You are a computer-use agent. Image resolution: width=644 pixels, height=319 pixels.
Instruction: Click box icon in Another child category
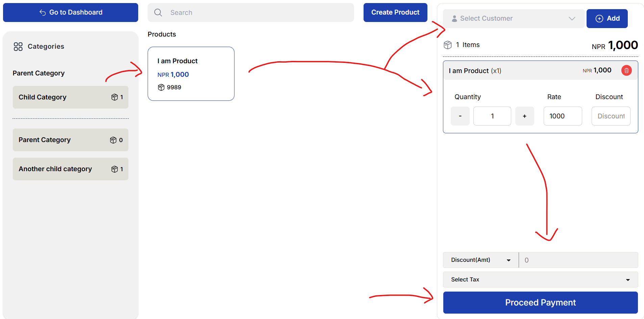tap(115, 169)
